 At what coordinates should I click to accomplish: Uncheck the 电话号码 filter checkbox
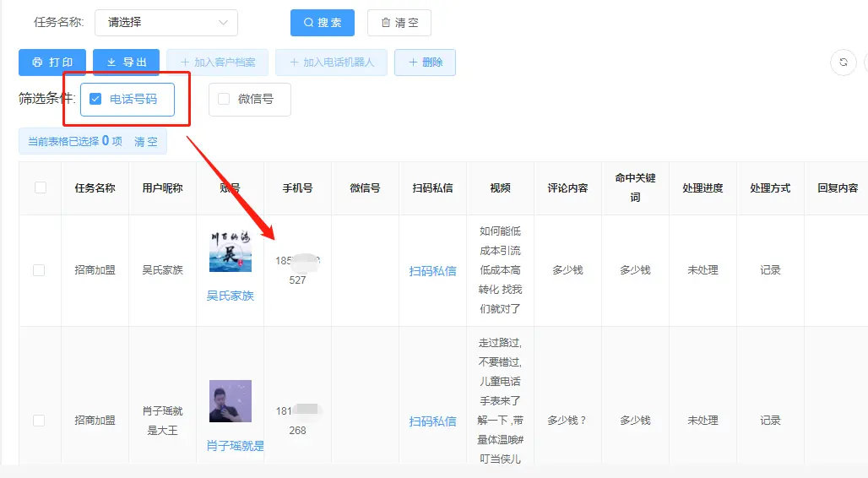95,100
